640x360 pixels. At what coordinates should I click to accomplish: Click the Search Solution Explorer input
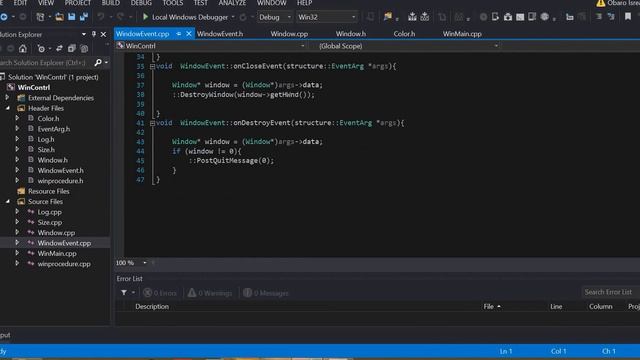coord(46,62)
